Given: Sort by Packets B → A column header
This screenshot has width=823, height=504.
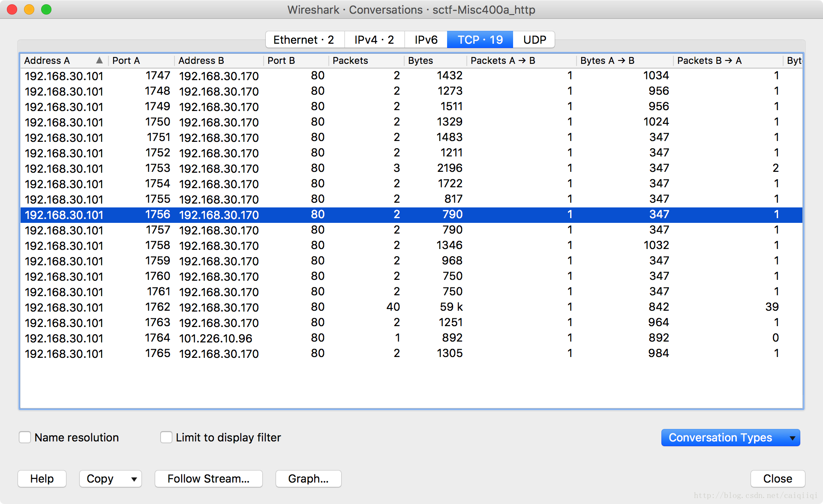Looking at the screenshot, I should (728, 60).
